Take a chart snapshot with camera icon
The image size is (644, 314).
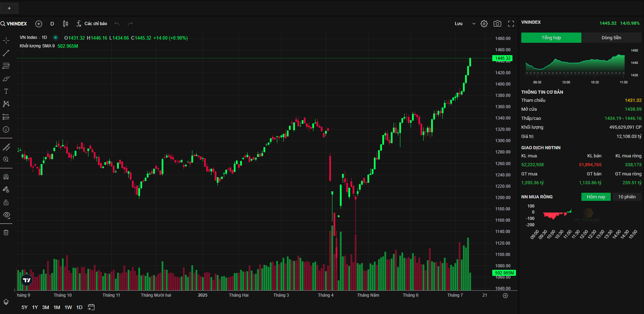click(497, 24)
